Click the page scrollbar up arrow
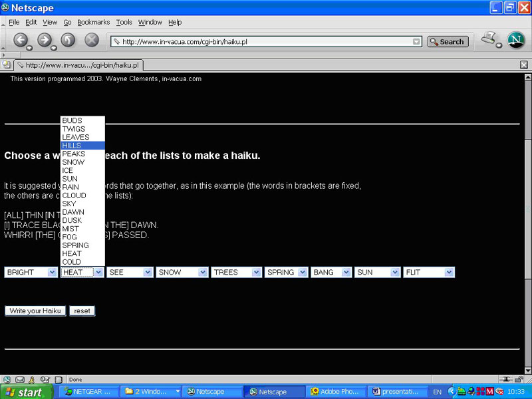This screenshot has width=532, height=399. [527, 77]
